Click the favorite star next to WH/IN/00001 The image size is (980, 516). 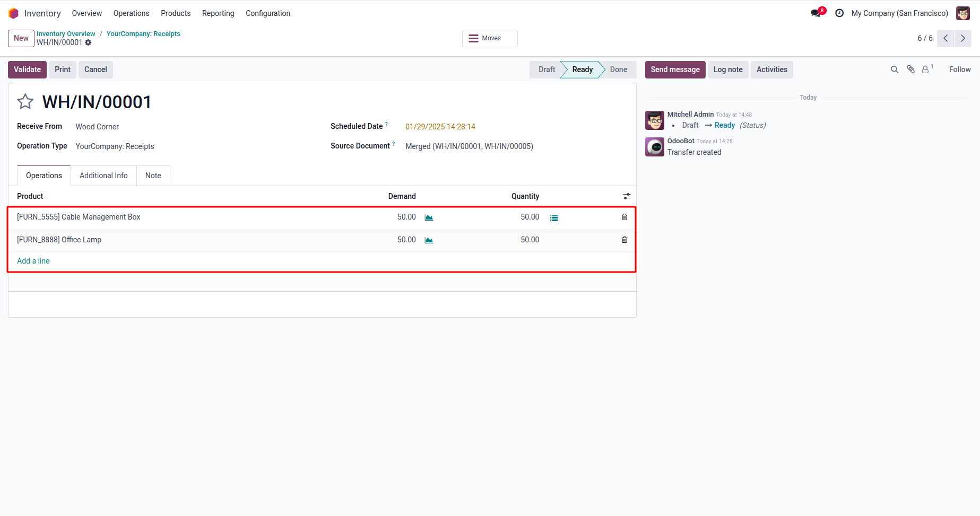coord(25,101)
